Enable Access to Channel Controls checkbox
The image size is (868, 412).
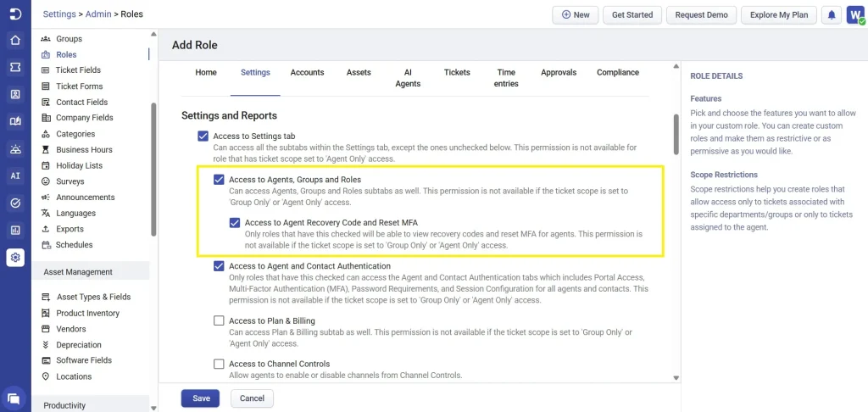tap(219, 364)
